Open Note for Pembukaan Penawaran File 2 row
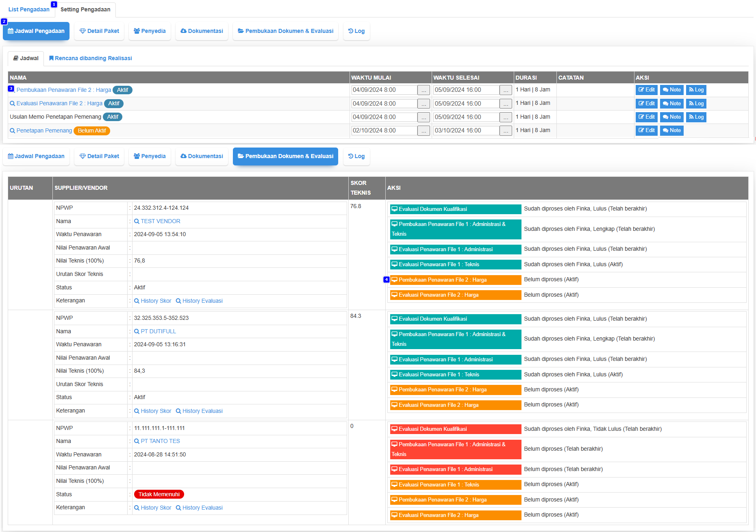756x532 pixels. 671,90
